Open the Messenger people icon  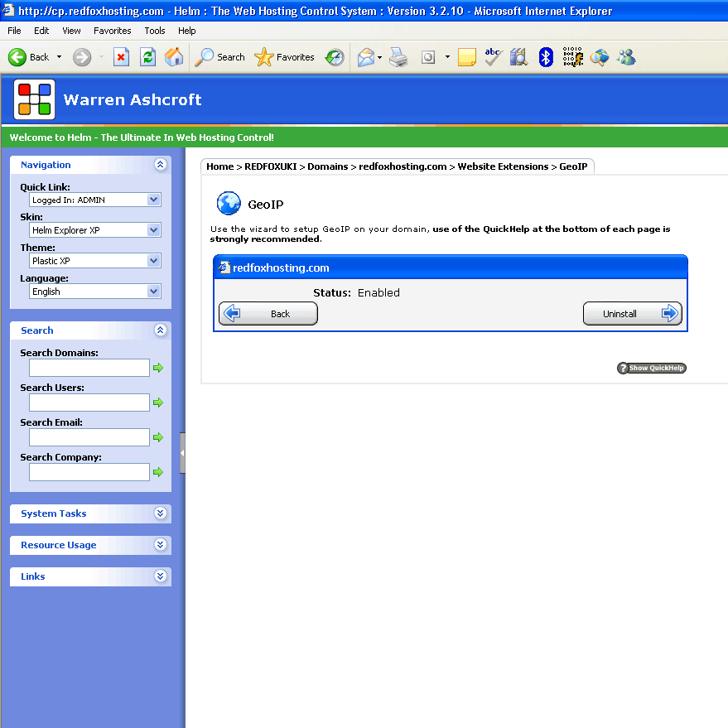626,57
